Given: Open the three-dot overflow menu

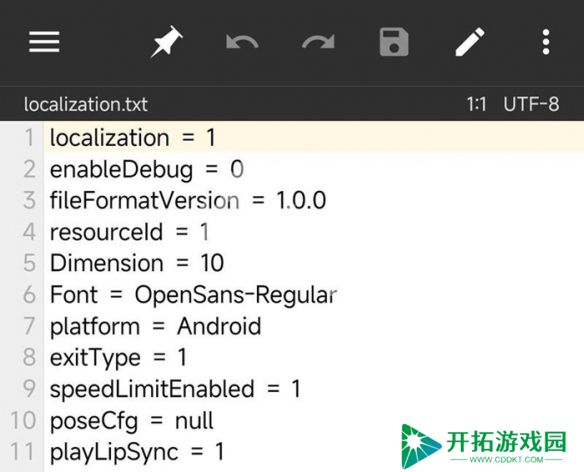Looking at the screenshot, I should [546, 42].
